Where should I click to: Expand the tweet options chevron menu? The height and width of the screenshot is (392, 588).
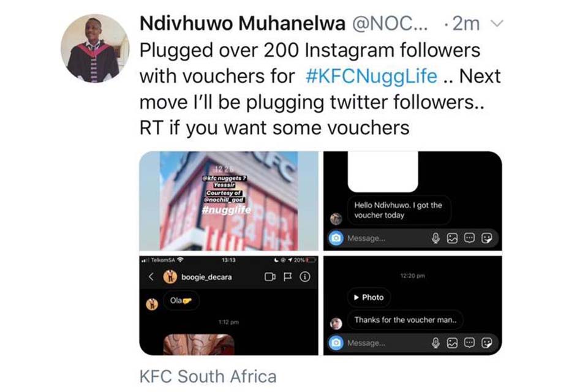tap(497, 24)
